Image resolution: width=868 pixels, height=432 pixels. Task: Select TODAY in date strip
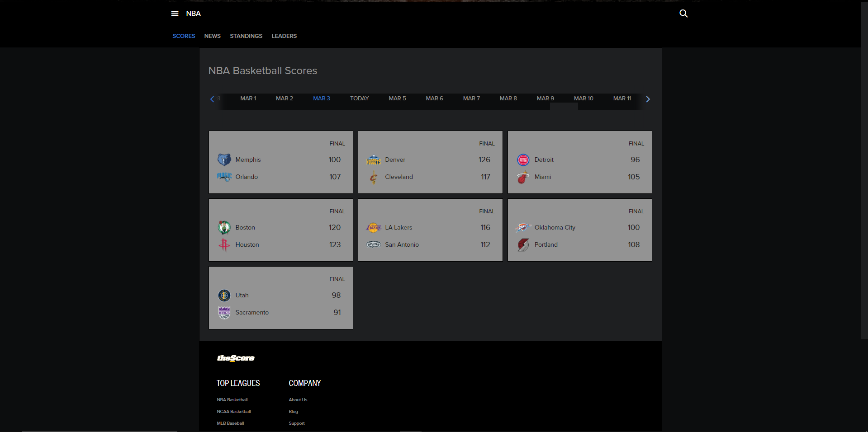(x=360, y=99)
